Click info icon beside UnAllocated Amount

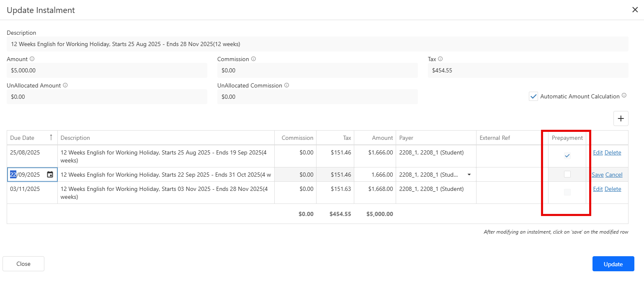point(65,85)
